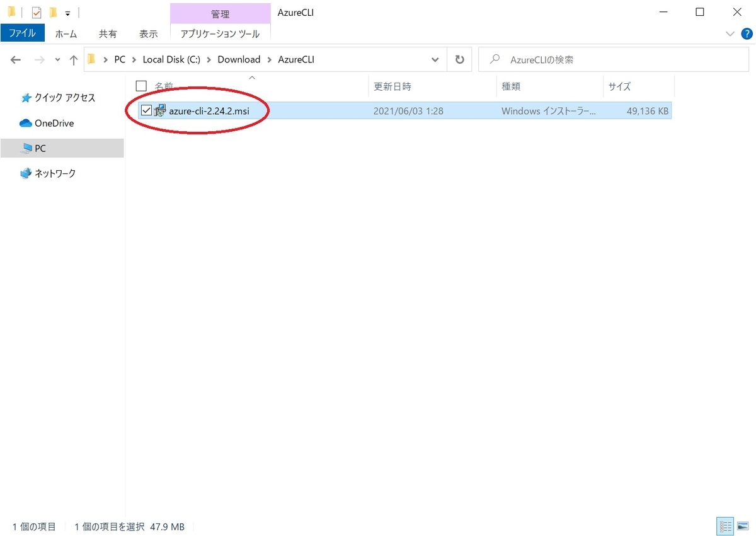Open recent locations dropdown arrow
This screenshot has height=536, width=756.
pos(57,60)
